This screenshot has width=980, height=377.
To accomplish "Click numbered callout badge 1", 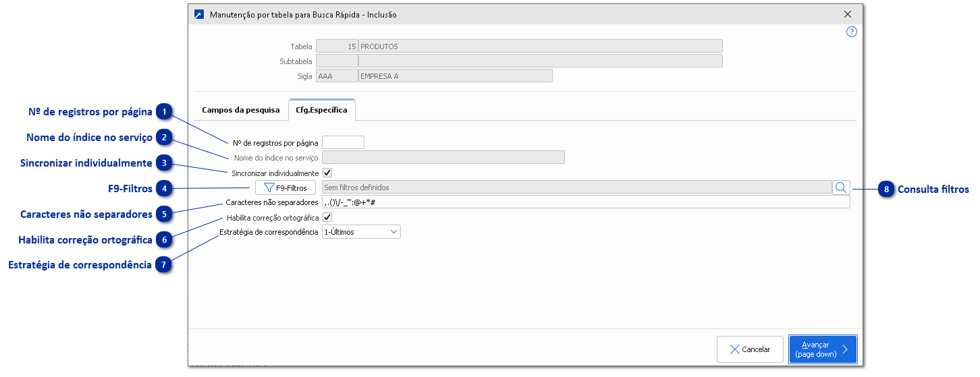I will [164, 112].
